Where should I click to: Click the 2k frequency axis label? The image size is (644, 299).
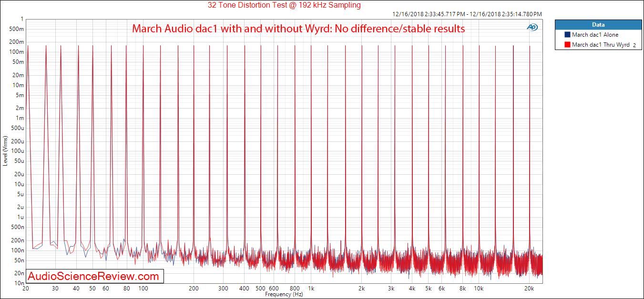(361, 289)
